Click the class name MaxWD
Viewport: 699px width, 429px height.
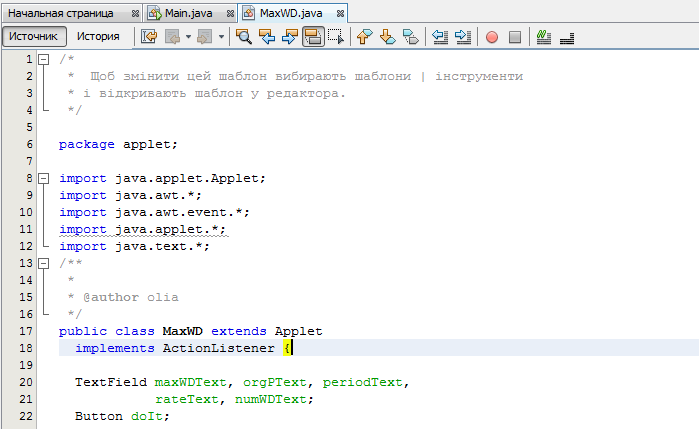coord(182,331)
